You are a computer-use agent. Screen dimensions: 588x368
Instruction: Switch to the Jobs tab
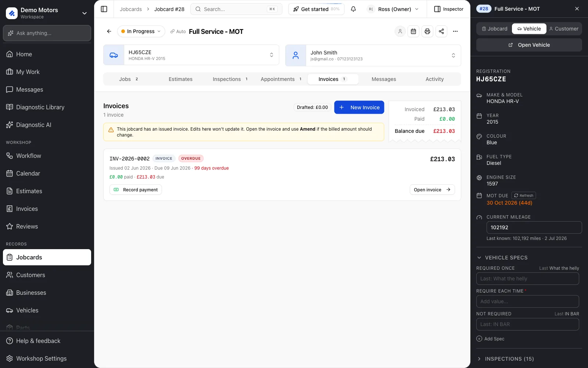pyautogui.click(x=129, y=79)
